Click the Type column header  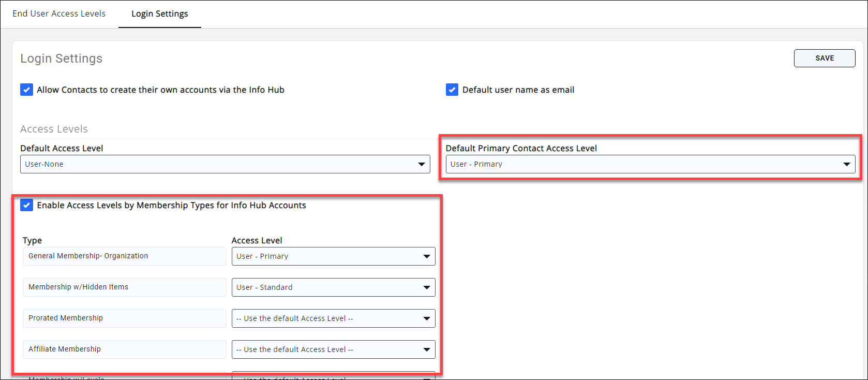point(32,240)
